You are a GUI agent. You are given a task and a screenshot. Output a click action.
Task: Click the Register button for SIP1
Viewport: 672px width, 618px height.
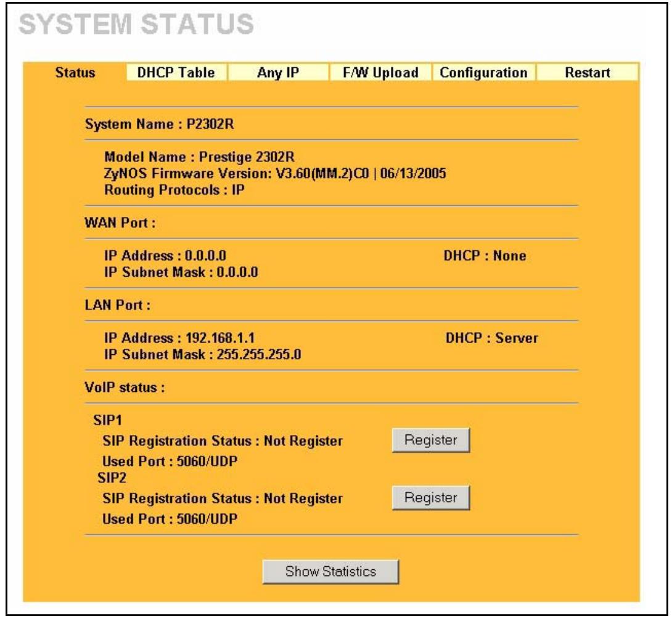(431, 440)
